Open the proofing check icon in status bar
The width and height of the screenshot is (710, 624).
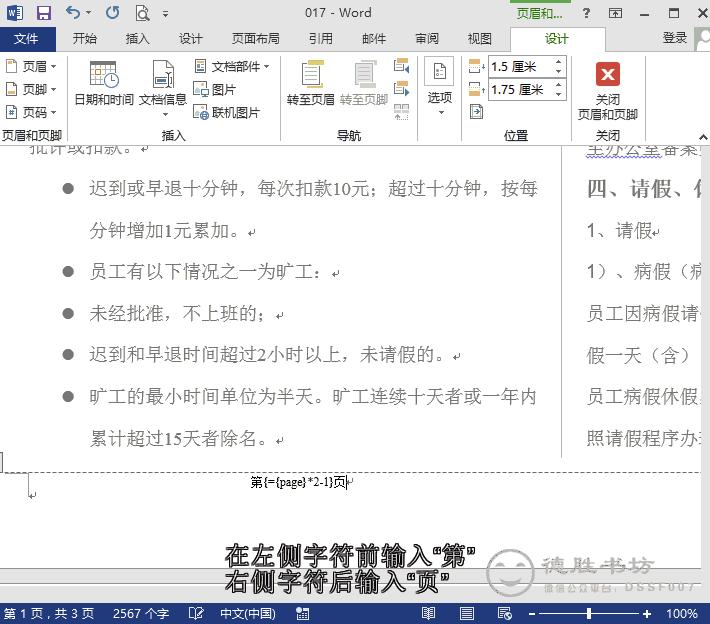[196, 614]
